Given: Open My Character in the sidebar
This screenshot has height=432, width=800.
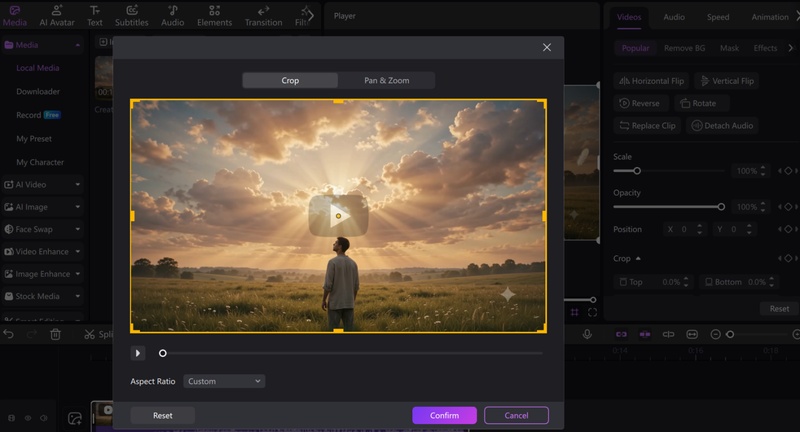Looking at the screenshot, I should (x=40, y=162).
